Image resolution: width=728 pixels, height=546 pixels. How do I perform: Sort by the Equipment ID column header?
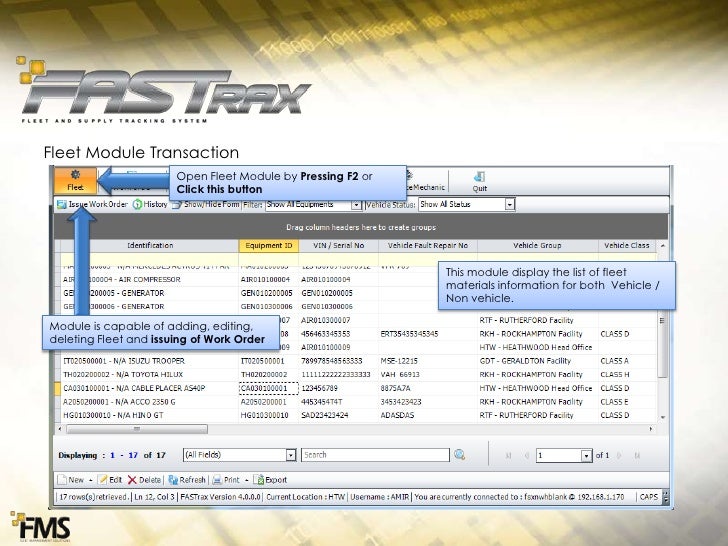click(269, 246)
